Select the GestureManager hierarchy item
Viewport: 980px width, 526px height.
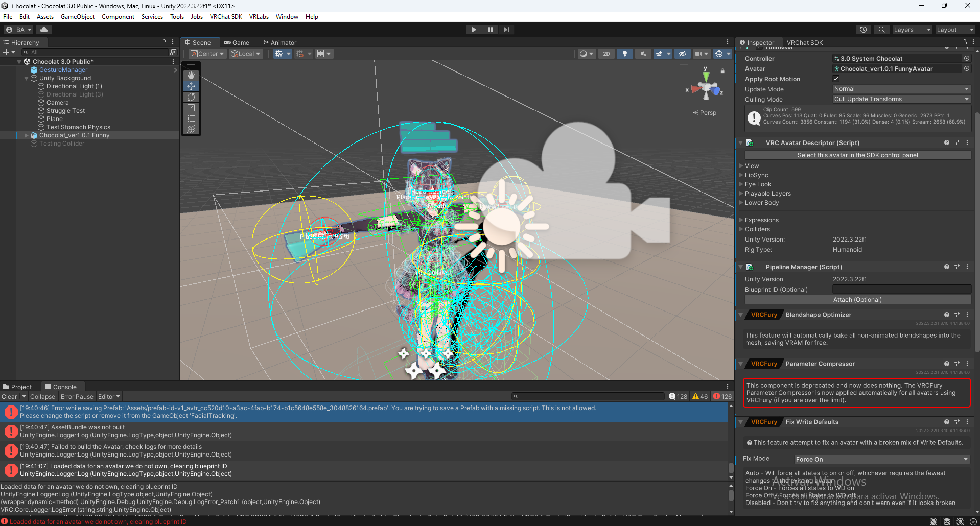(x=63, y=70)
